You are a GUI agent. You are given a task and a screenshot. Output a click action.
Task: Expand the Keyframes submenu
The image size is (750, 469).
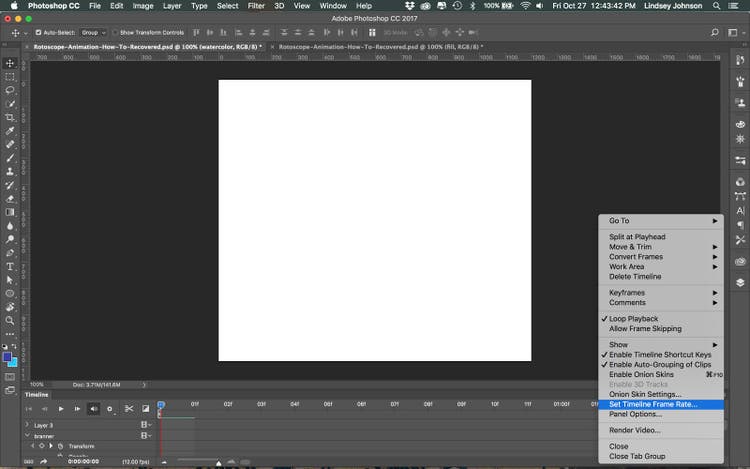tap(661, 293)
